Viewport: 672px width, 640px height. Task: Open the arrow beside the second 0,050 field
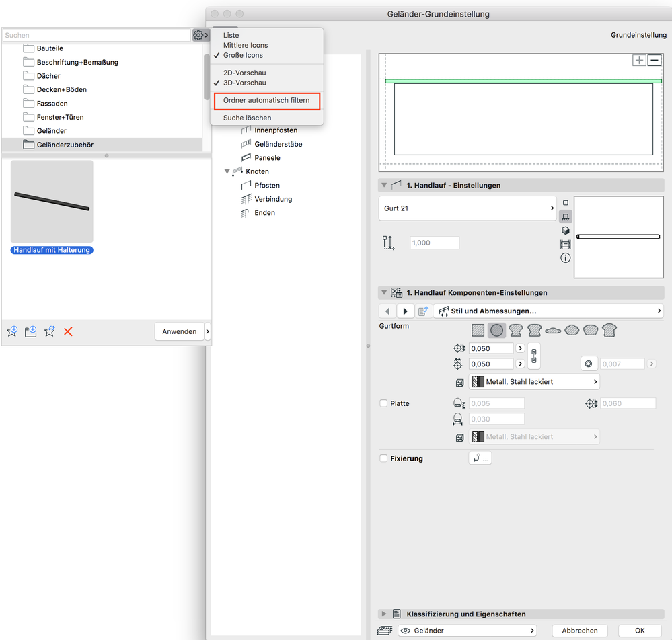coord(520,364)
